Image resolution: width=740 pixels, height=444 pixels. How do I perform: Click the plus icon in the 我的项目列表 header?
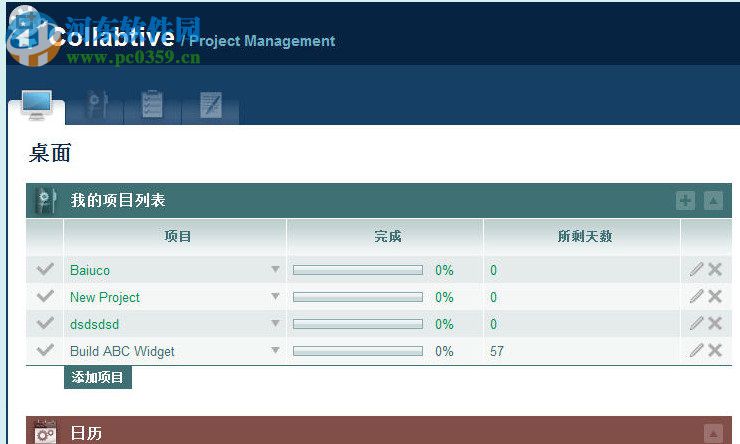(x=685, y=201)
